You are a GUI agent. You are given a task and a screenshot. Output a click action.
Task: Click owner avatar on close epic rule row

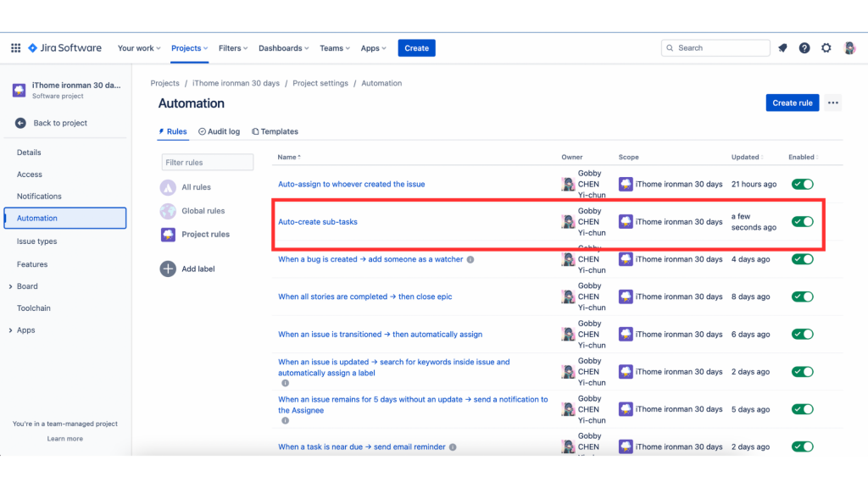[568, 297]
